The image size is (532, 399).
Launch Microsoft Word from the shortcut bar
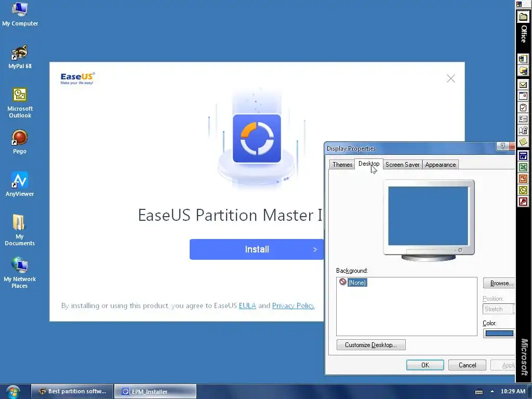tap(523, 156)
